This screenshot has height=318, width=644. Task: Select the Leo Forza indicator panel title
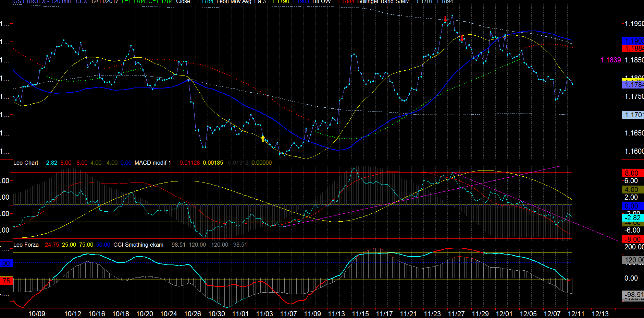[26, 245]
